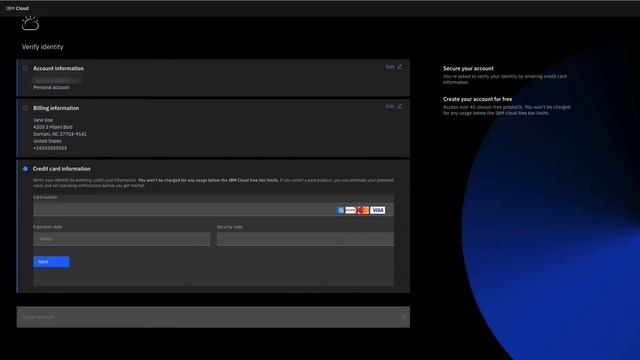Focus the Card number field
Screen dimensions: 640x360
[x=213, y=210]
